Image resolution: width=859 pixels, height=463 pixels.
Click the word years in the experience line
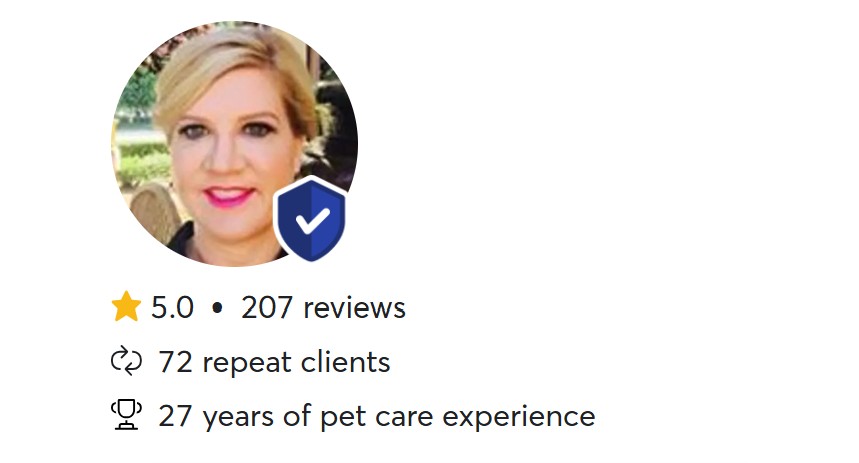(x=238, y=419)
